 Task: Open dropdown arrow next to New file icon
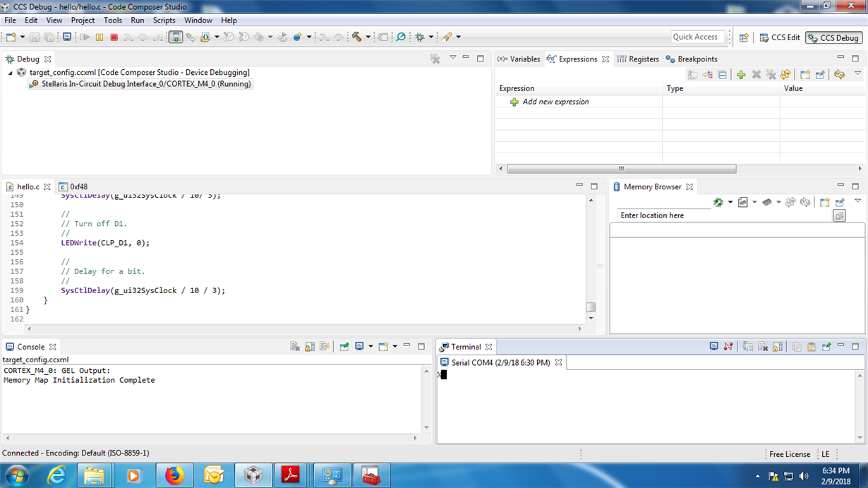point(22,37)
